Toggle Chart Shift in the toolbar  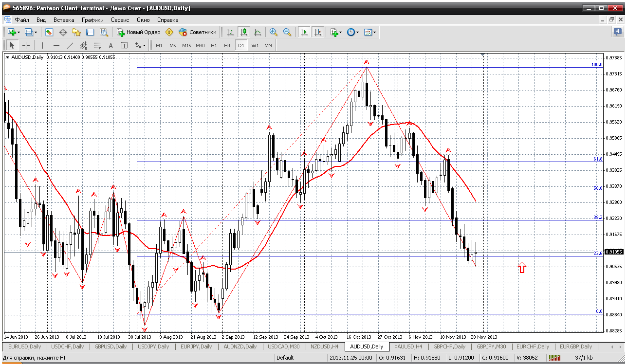(x=317, y=32)
